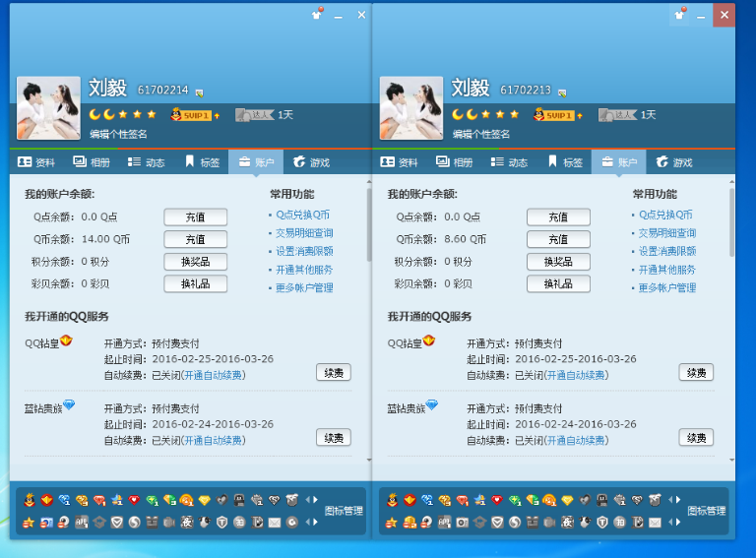Click the 8.60 Q币 balance value
756x558 pixels.
tap(466, 239)
